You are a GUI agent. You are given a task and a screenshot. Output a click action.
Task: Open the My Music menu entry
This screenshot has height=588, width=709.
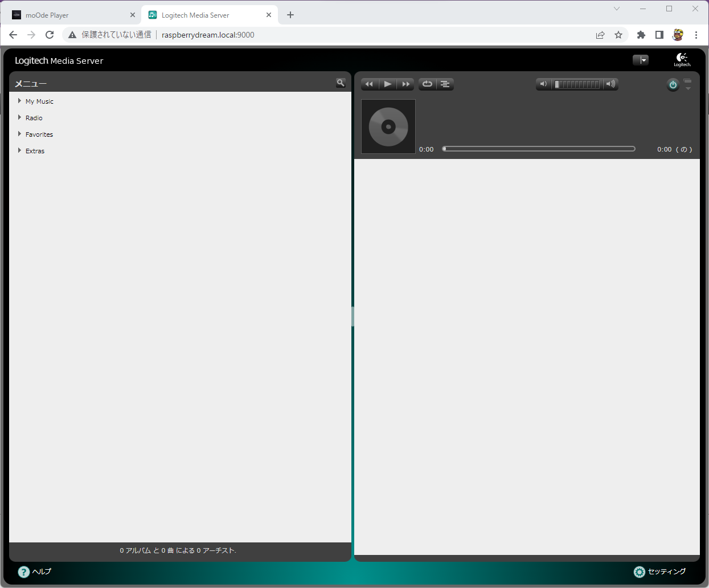tap(39, 101)
